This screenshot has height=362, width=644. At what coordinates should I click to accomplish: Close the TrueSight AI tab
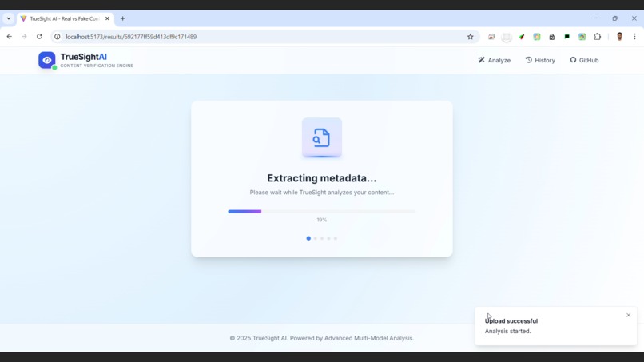[107, 18]
